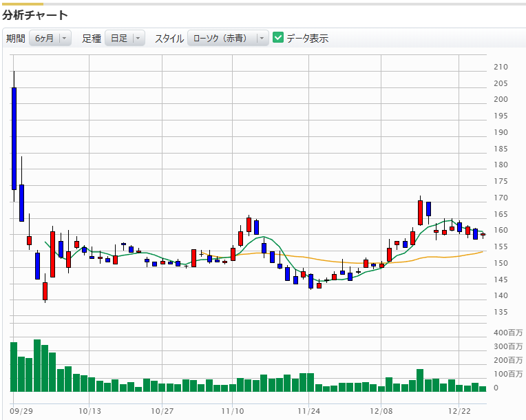Click the rightmost candlestick on the chart
Image resolution: width=526 pixels, height=420 pixels.
click(x=483, y=235)
